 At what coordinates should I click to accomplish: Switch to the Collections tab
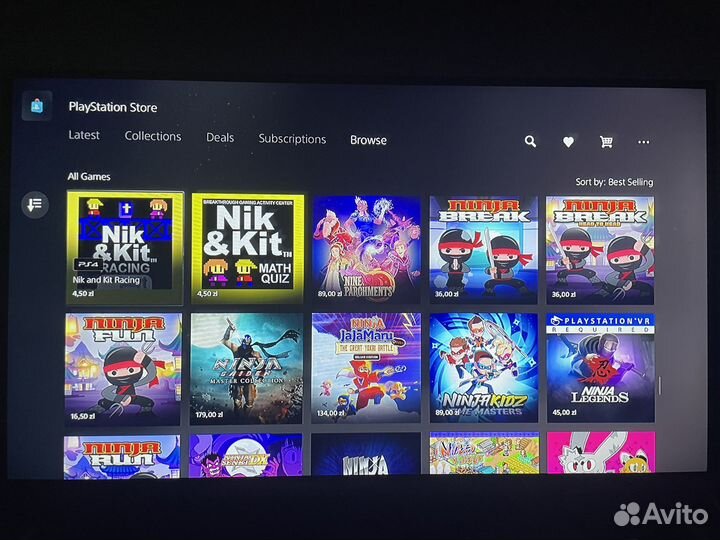153,136
